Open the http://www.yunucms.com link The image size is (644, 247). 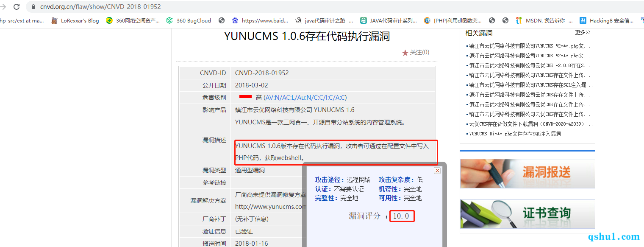tap(270, 207)
